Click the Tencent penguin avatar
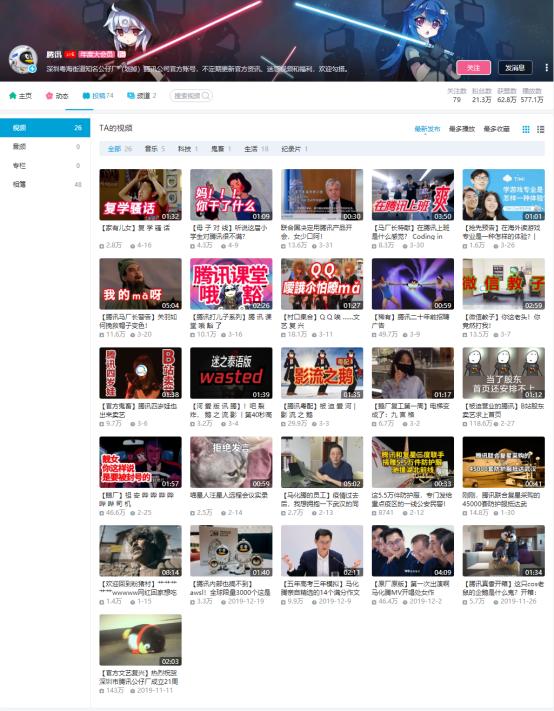The width and height of the screenshot is (554, 711). click(x=23, y=59)
